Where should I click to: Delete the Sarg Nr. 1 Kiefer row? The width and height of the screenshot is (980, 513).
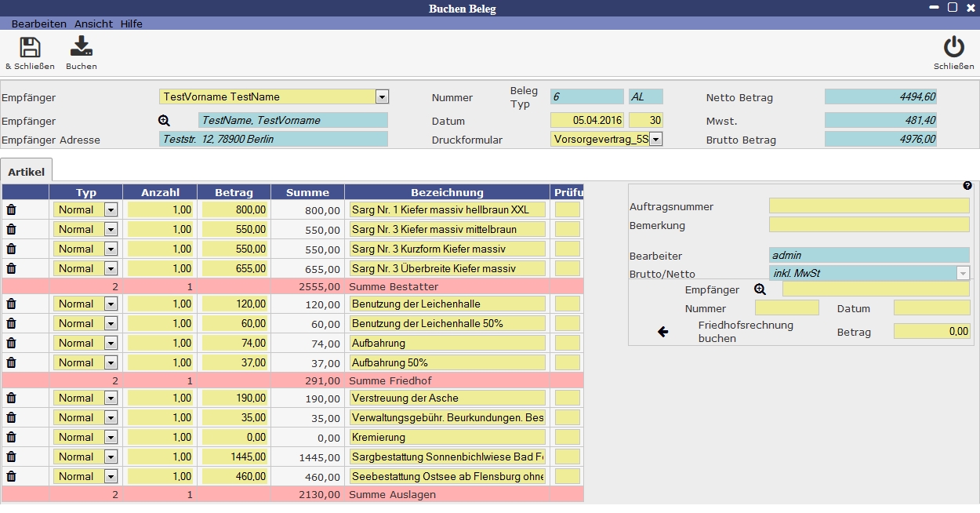click(x=11, y=209)
